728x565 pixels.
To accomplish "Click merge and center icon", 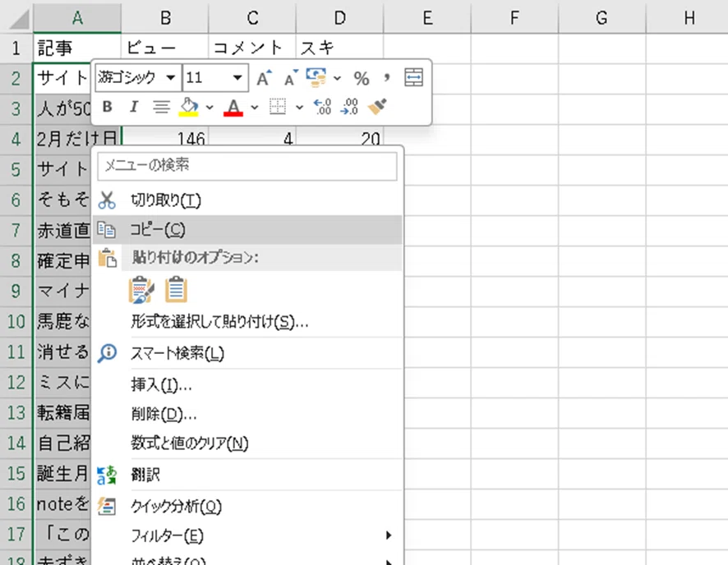I will tap(413, 77).
